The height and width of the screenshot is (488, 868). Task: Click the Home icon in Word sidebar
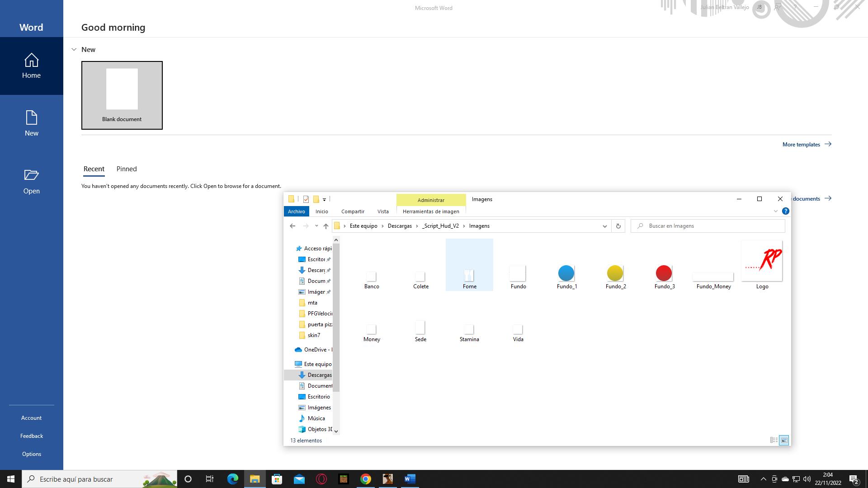point(31,61)
